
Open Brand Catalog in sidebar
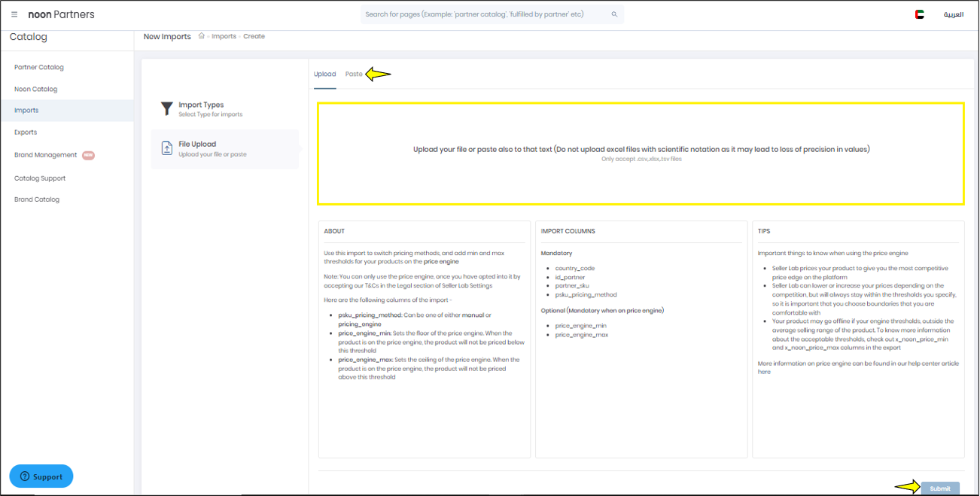click(37, 199)
